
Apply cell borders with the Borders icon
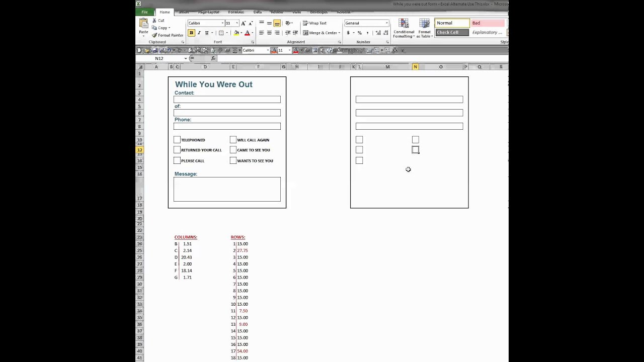coord(221,33)
